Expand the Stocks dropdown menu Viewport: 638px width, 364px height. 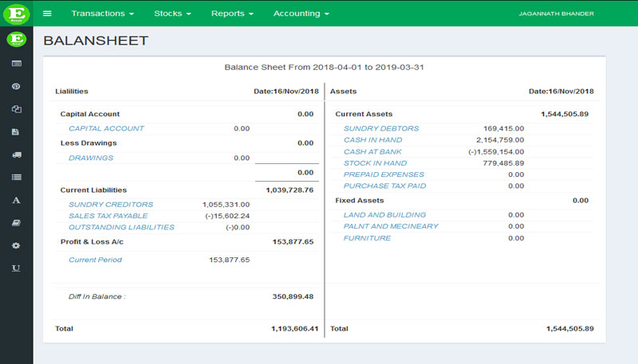172,14
